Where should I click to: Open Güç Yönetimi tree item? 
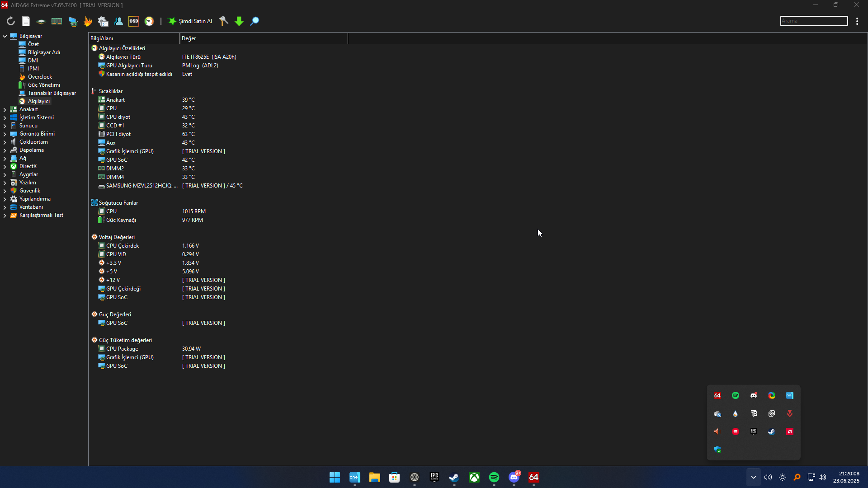click(x=44, y=85)
